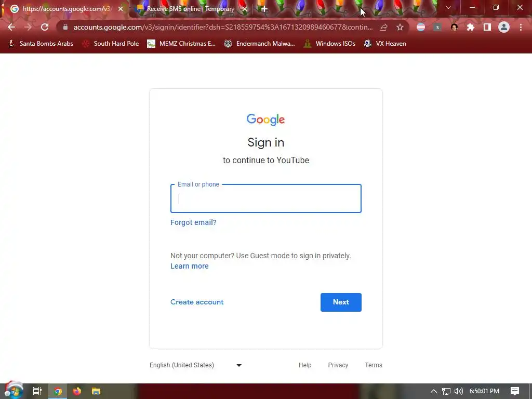Screen dimensions: 532x399
Task: Launch Firefox from the taskbar
Action: 77,391
